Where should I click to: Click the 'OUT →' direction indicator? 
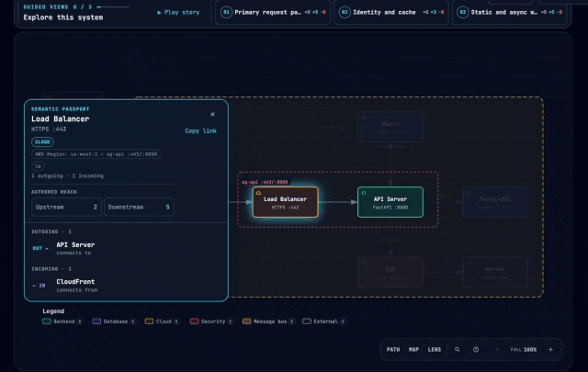click(x=40, y=248)
